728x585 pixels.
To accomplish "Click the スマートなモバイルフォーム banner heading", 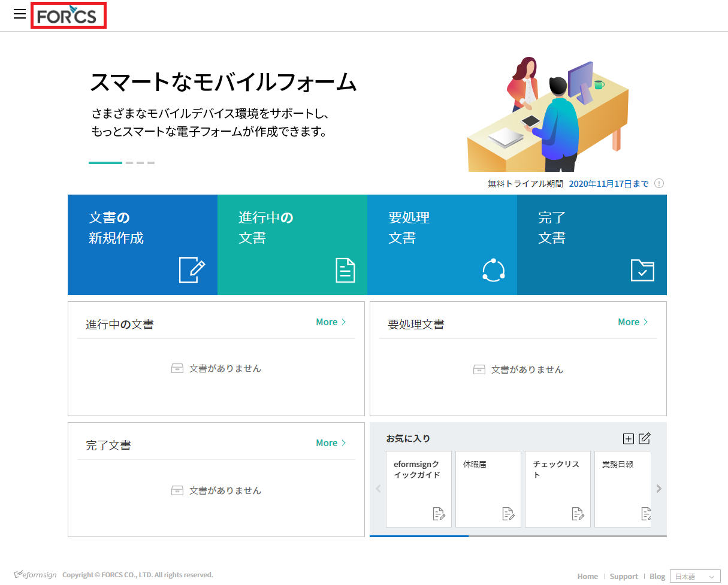I will 223,82.
